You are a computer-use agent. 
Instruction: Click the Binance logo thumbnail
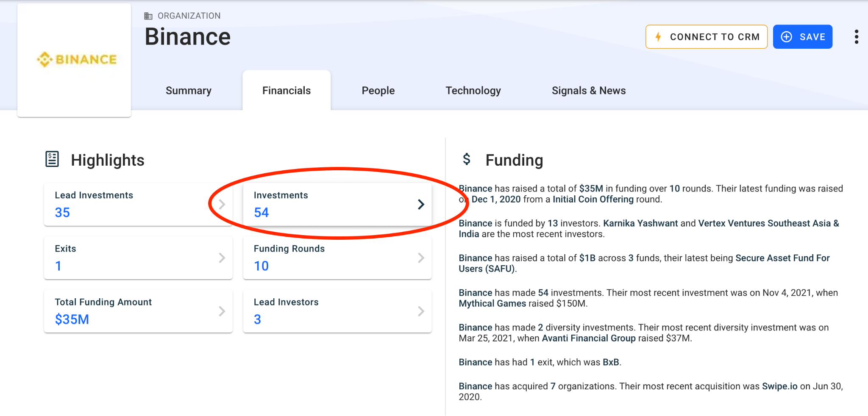74,60
